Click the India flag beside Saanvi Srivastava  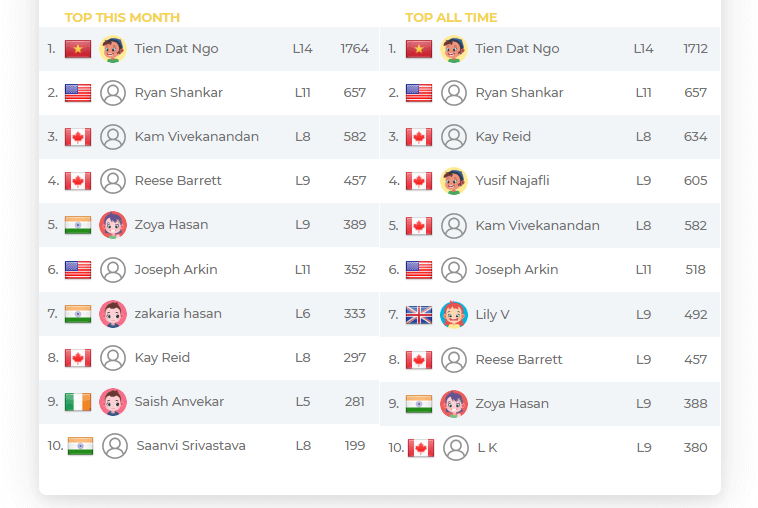tap(80, 446)
